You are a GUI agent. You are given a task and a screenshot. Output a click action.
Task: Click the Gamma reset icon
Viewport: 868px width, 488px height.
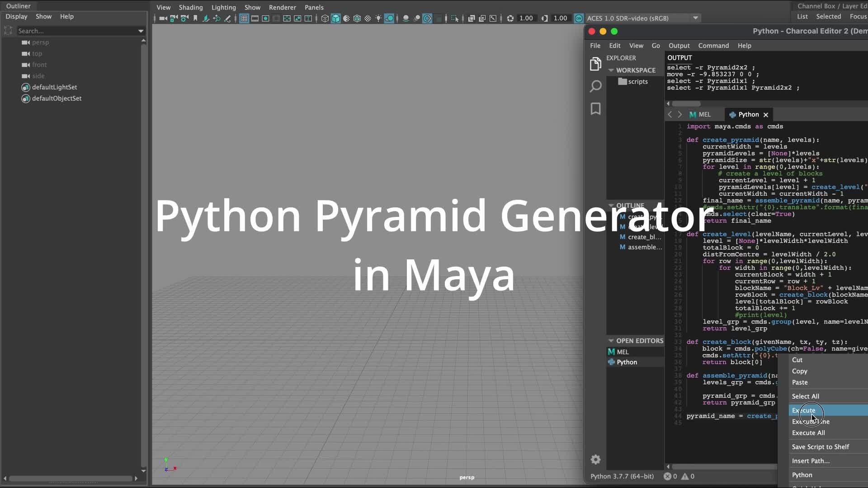(544, 19)
